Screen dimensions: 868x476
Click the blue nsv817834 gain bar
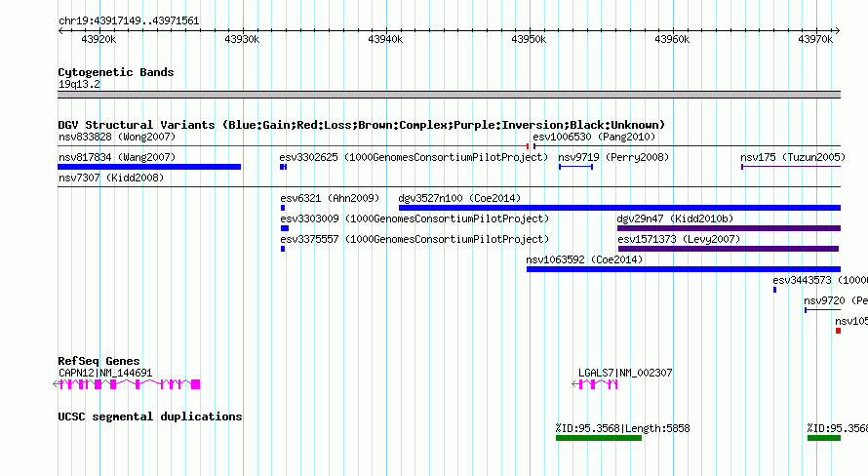[149, 167]
